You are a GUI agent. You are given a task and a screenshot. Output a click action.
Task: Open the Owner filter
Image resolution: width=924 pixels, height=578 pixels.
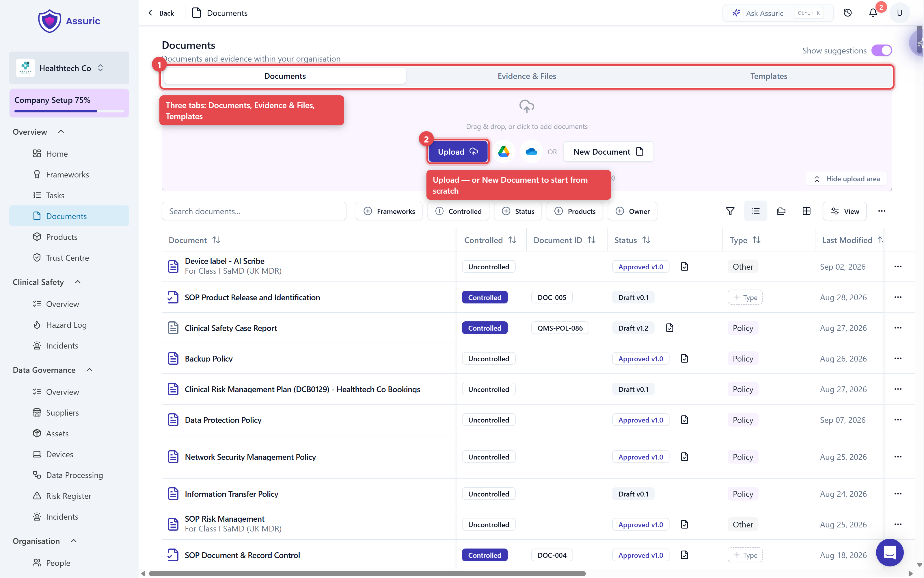[x=632, y=211]
